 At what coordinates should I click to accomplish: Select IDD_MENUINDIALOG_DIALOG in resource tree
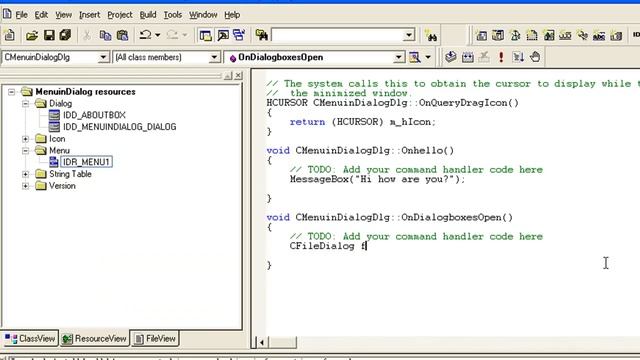[x=120, y=127]
